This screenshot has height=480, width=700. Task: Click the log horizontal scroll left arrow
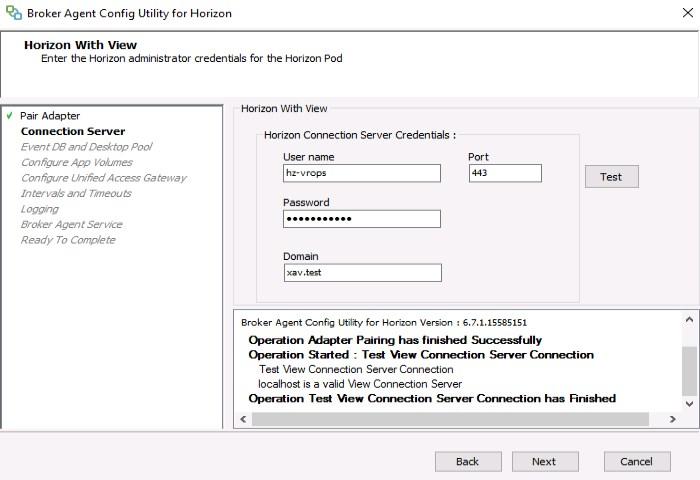[243, 419]
